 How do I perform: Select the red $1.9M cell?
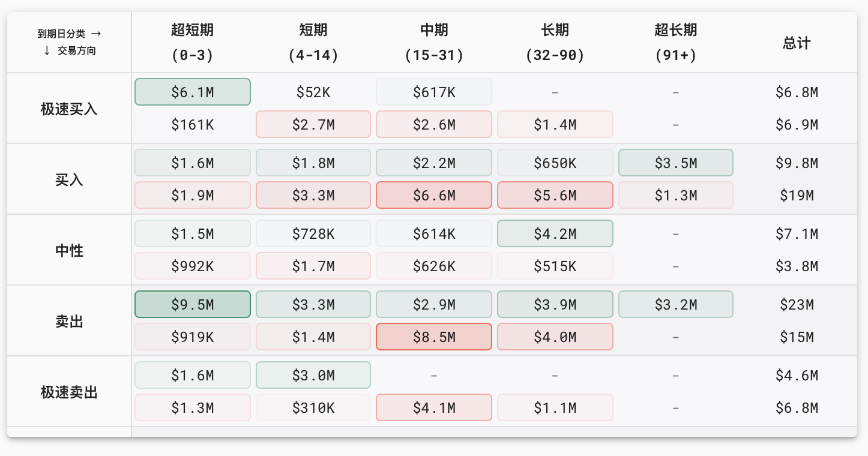coord(193,195)
